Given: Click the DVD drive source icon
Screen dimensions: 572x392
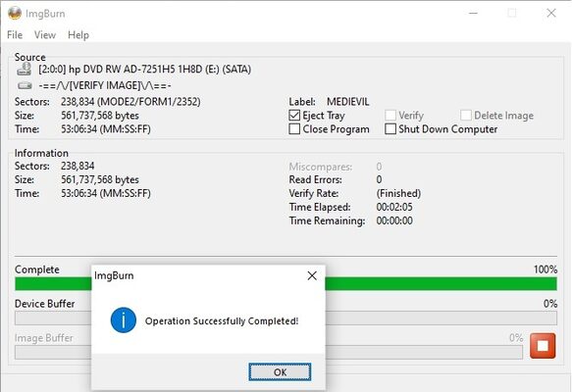Looking at the screenshot, I should coord(25,69).
